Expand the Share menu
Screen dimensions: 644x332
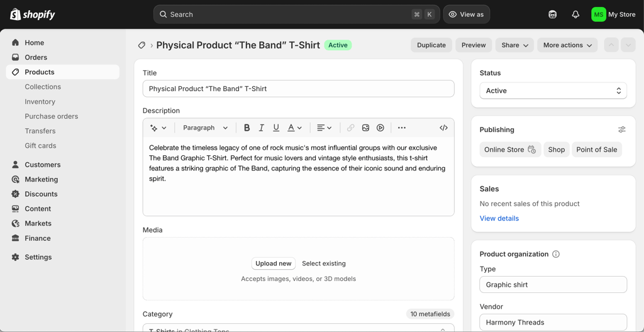(x=514, y=45)
